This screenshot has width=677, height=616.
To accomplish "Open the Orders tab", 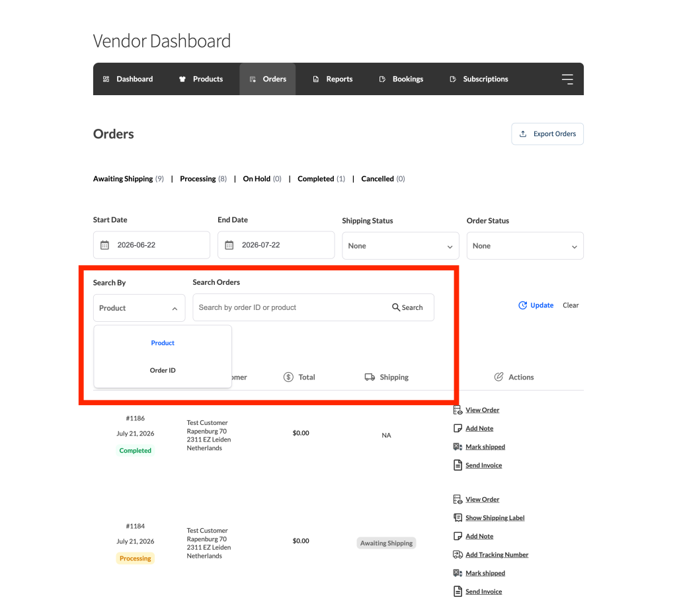I will coord(268,79).
